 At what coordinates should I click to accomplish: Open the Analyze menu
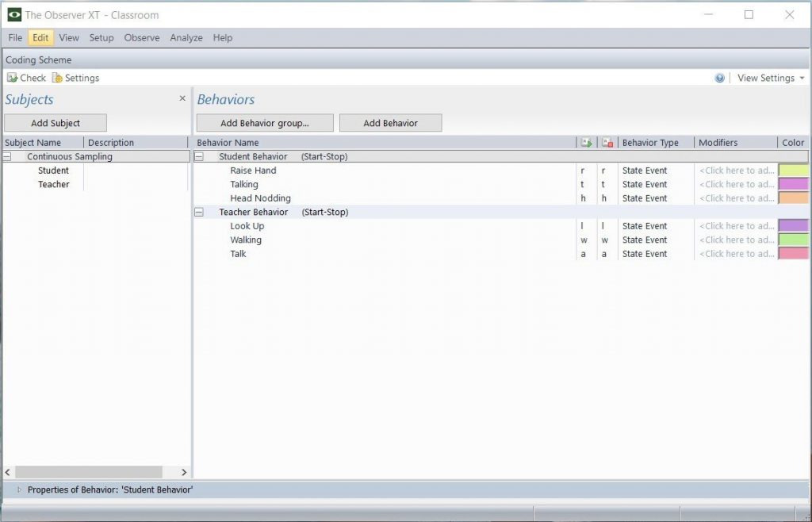(x=186, y=37)
